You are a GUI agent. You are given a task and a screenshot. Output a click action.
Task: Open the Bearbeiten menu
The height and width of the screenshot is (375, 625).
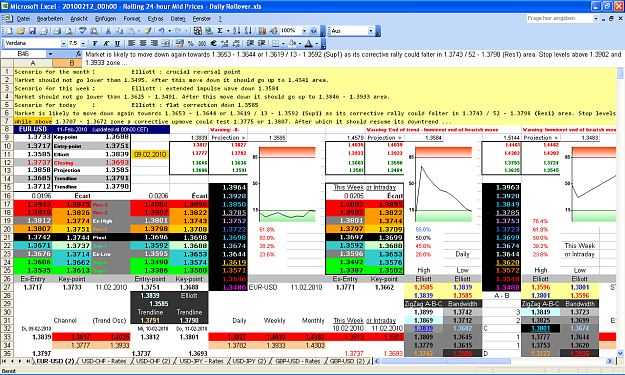point(50,18)
